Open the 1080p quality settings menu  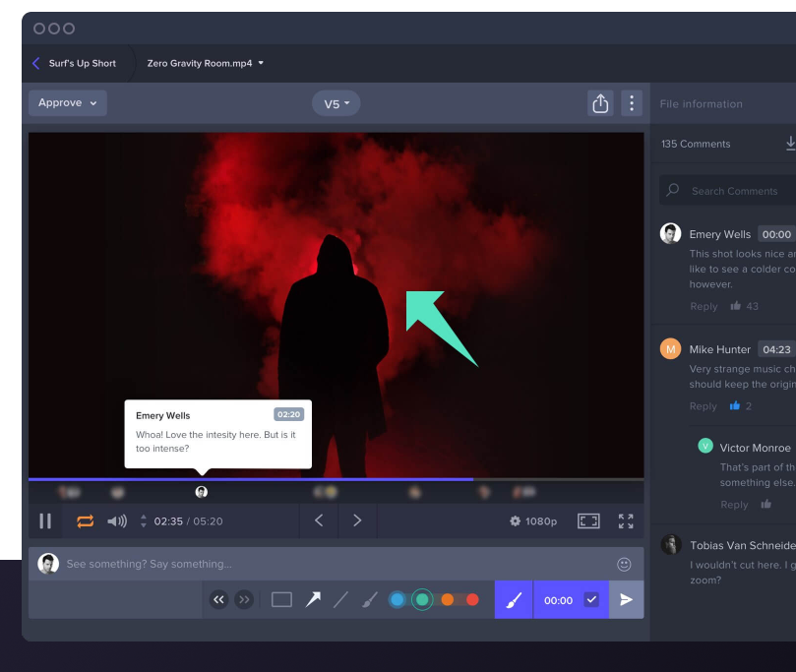[532, 520]
